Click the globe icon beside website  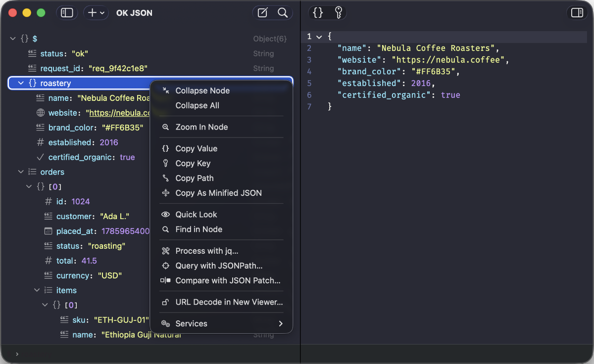[41, 113]
